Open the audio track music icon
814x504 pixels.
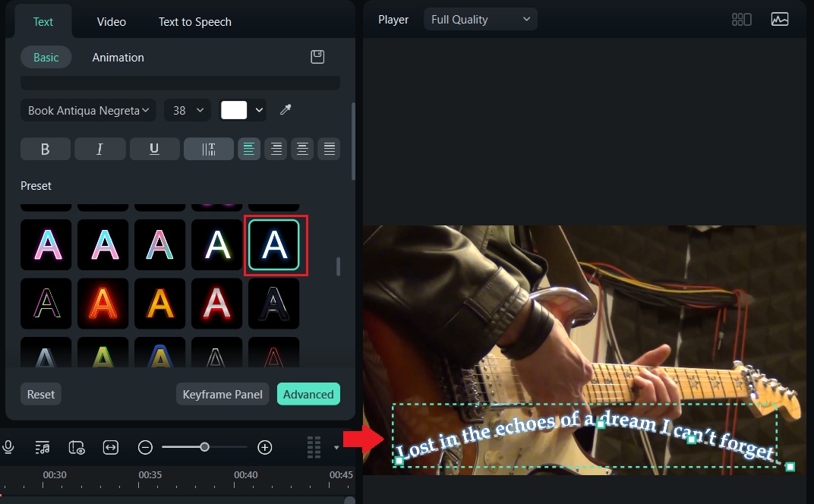click(x=43, y=447)
